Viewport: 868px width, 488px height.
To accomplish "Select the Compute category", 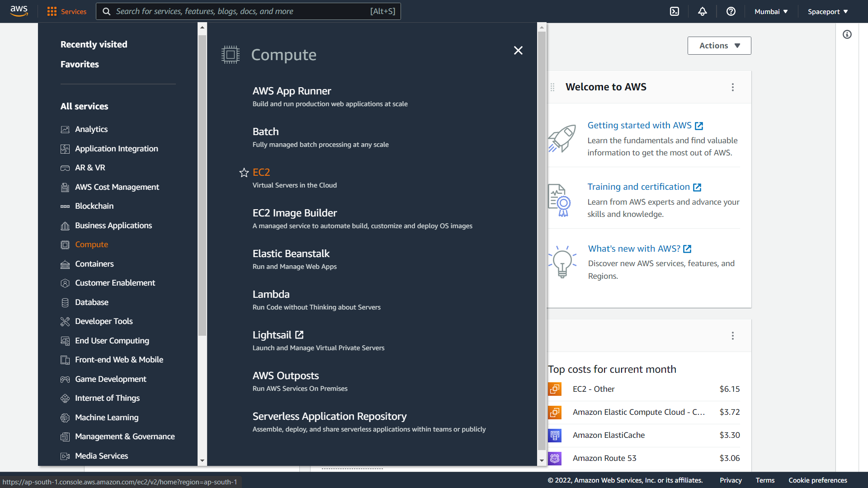I will (x=91, y=244).
